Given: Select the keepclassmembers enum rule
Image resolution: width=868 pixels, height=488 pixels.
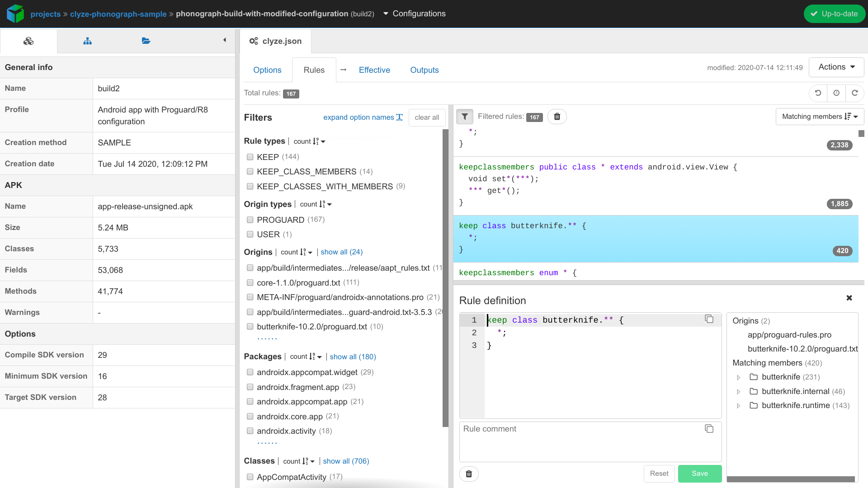Looking at the screenshot, I should tap(656, 272).
